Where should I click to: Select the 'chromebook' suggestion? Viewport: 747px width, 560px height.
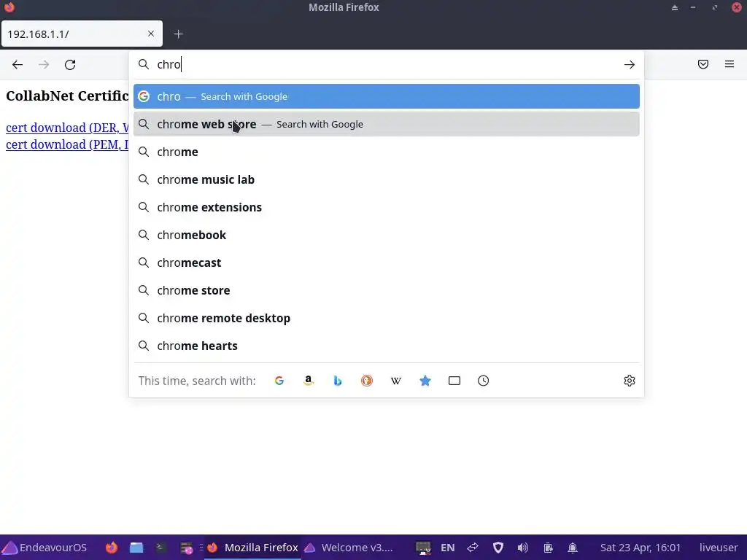387,235
